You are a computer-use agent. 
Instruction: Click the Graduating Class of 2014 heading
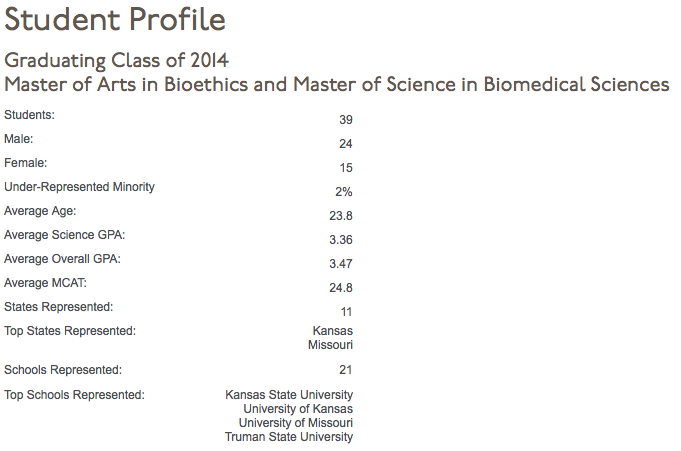[117, 60]
